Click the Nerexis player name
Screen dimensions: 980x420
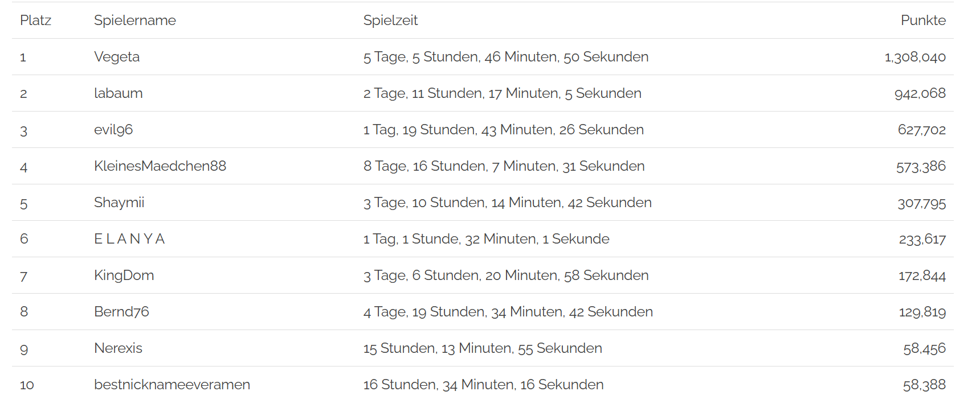(118, 348)
